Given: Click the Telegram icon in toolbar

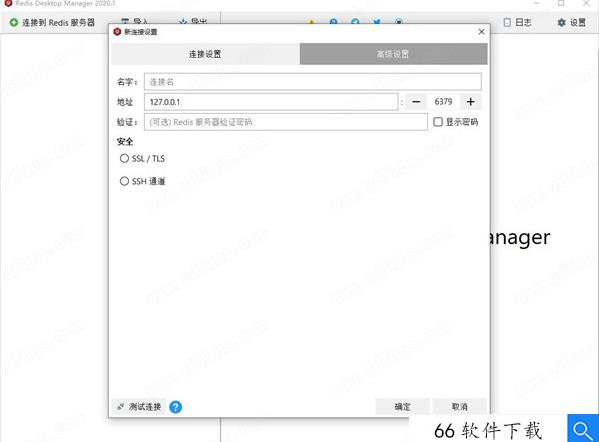Looking at the screenshot, I should click(x=355, y=22).
